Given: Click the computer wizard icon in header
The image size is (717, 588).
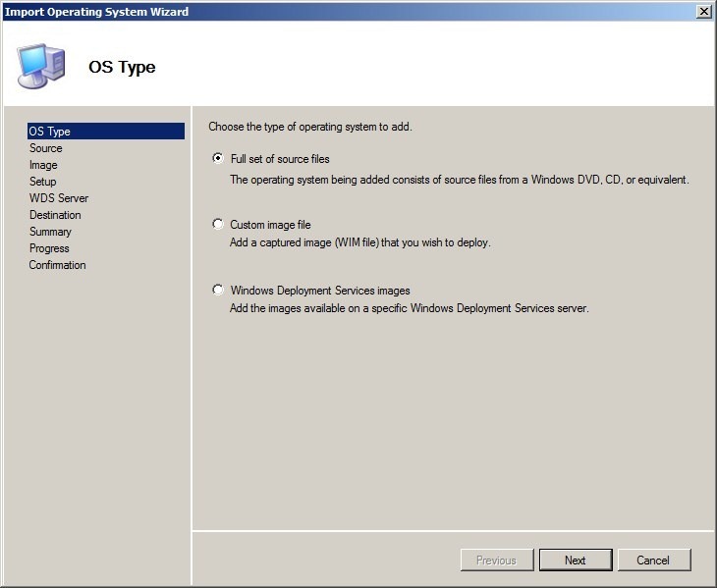Looking at the screenshot, I should click(x=41, y=66).
